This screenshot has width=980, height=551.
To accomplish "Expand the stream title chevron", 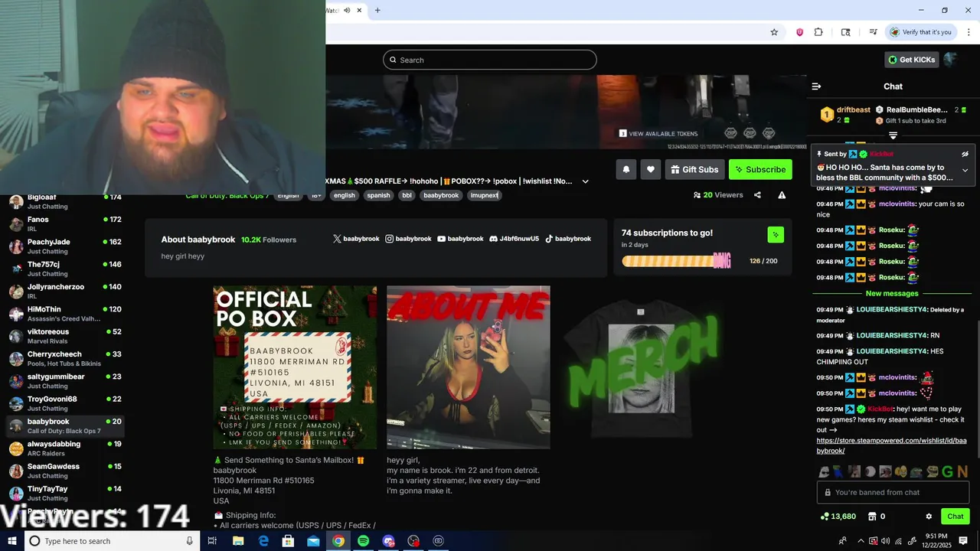I will (585, 181).
